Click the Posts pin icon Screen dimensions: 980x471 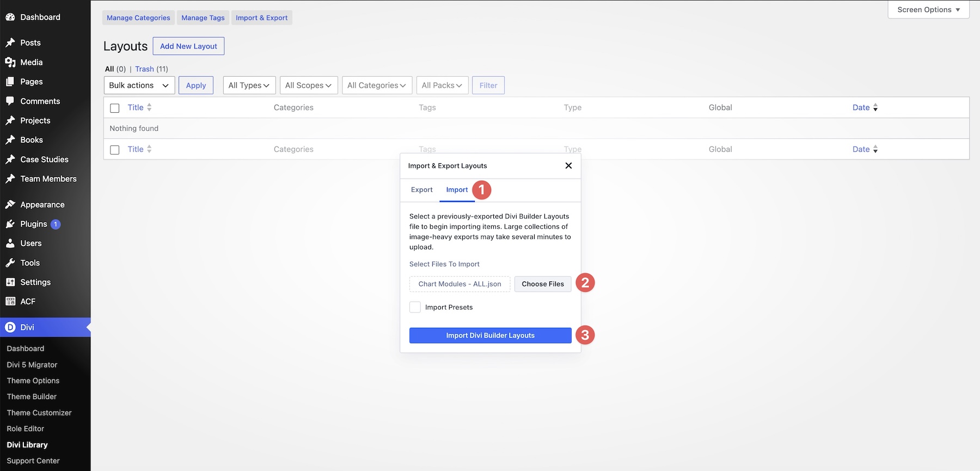[10, 42]
